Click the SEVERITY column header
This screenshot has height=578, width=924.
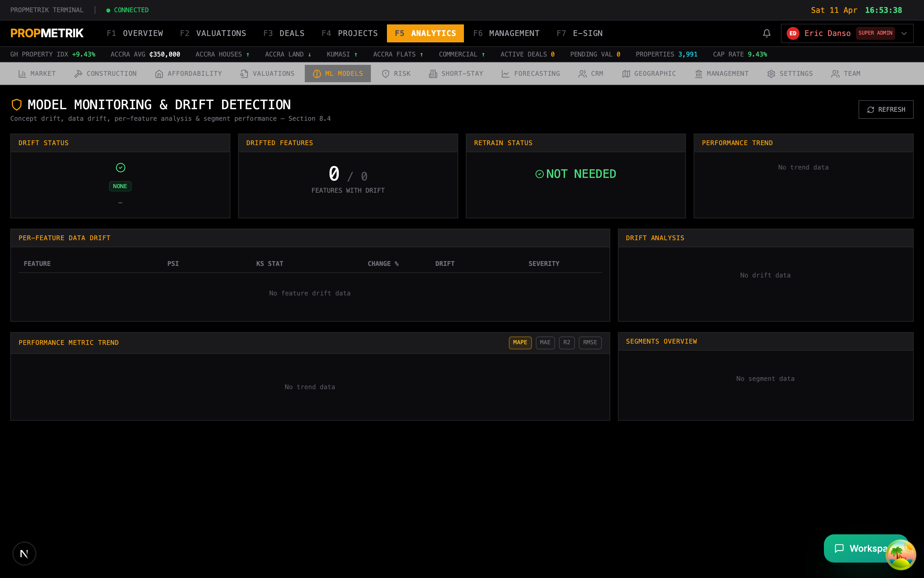click(544, 264)
